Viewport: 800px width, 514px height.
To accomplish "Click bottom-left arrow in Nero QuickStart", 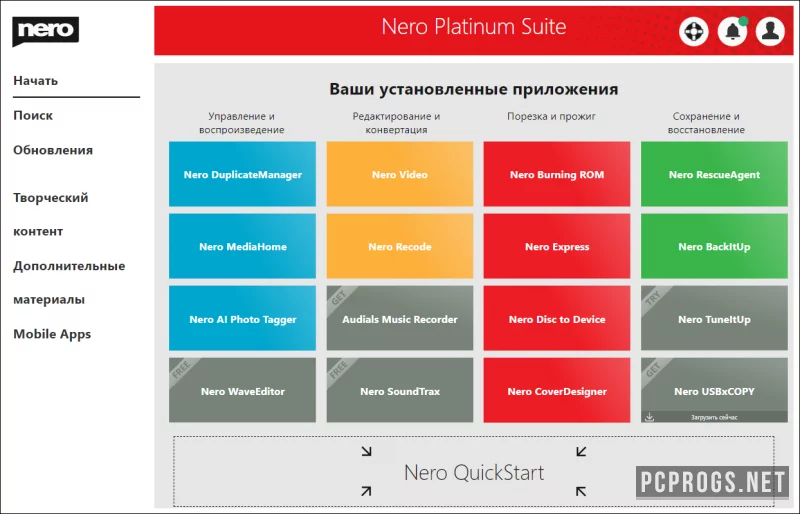I will coord(366,491).
